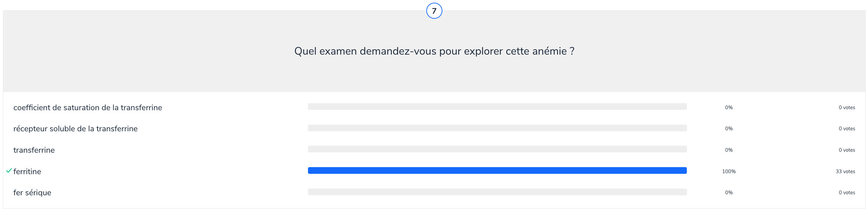This screenshot has height=211, width=868.
Task: Click the 100% value for ferritine
Action: point(729,171)
